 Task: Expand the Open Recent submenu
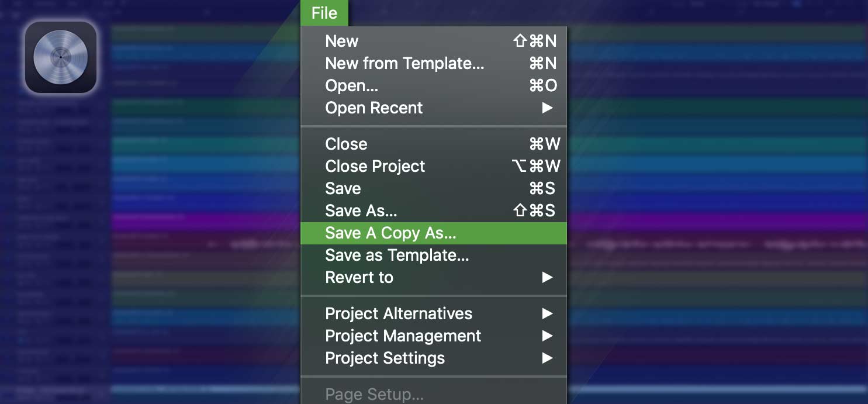[x=374, y=108]
